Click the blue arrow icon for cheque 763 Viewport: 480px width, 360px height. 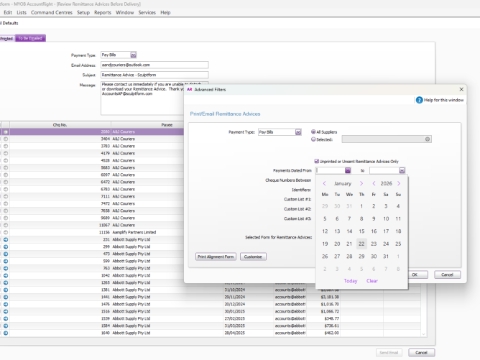pos(6,268)
